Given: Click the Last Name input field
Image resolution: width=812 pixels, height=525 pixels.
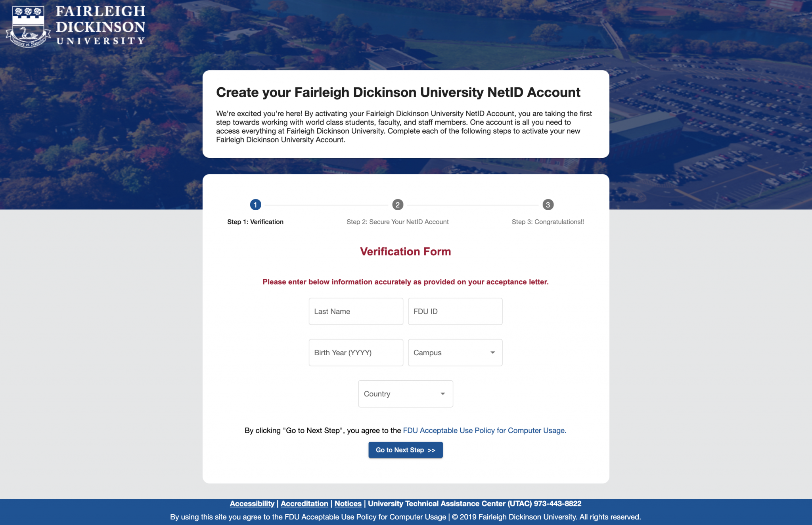Looking at the screenshot, I should point(355,311).
